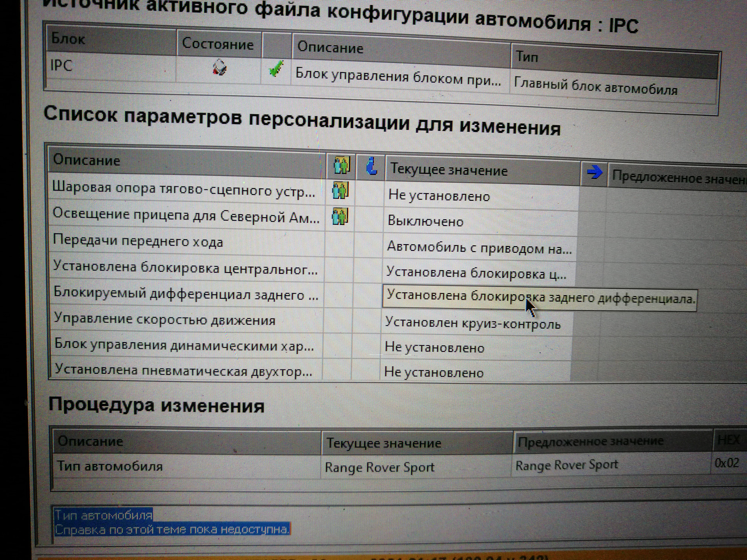Image resolution: width=747 pixels, height=560 pixels.
Task: Open current value for Передачи переднего хода
Action: pyautogui.click(x=479, y=247)
